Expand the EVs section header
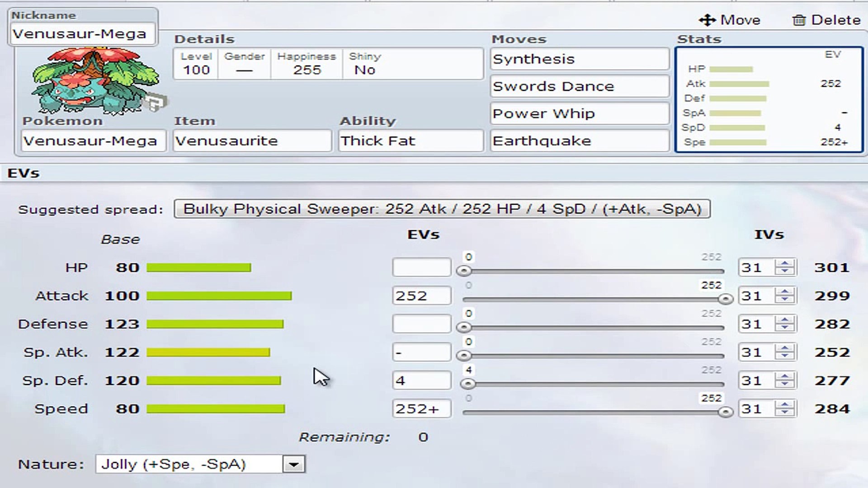Viewport: 868px width, 488px height. pyautogui.click(x=23, y=173)
